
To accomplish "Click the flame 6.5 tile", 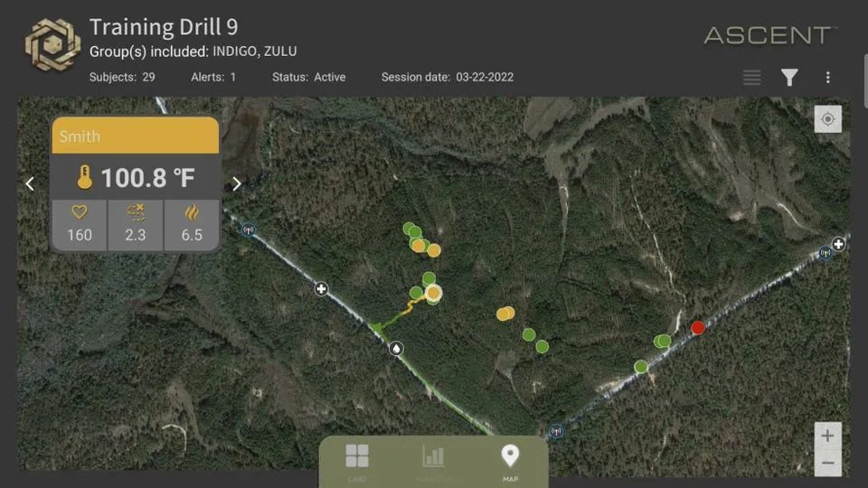I will pos(192,225).
